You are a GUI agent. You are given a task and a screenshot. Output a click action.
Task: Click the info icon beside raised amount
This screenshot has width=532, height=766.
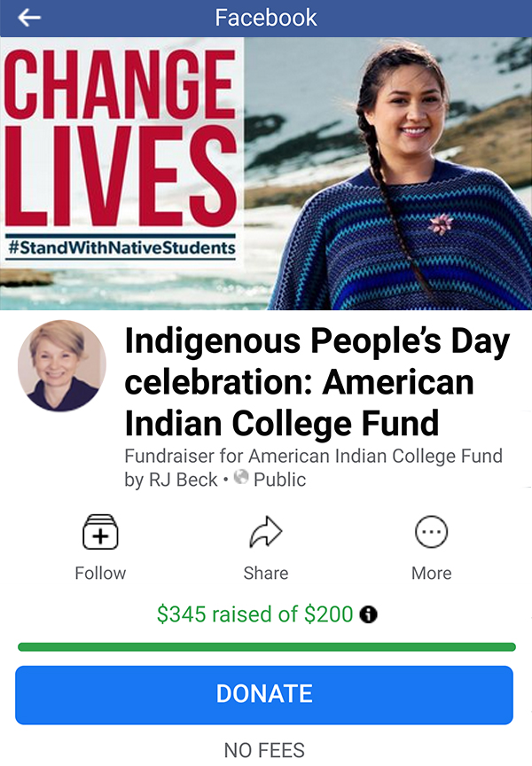(x=368, y=614)
